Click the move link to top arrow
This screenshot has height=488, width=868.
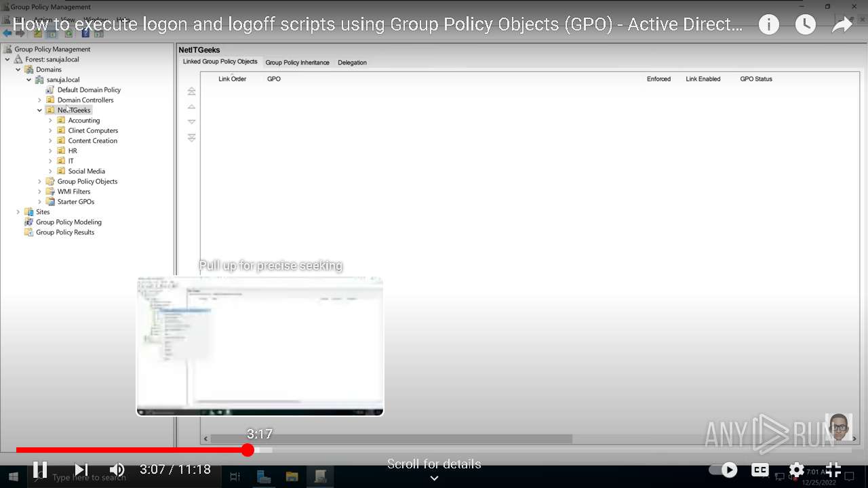191,91
